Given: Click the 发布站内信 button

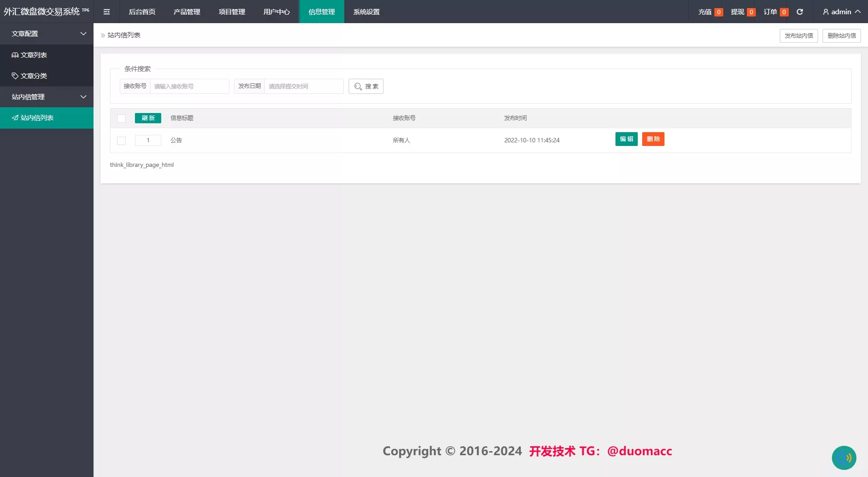Looking at the screenshot, I should [x=799, y=36].
